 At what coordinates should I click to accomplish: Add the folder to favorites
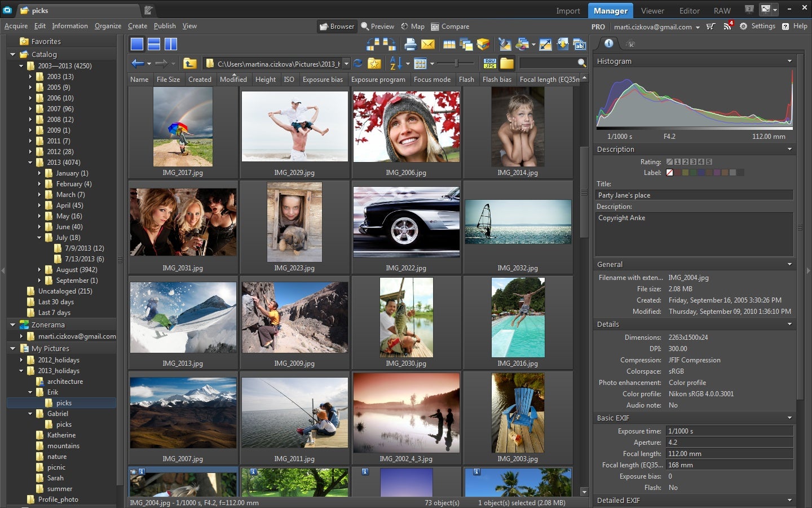point(374,63)
